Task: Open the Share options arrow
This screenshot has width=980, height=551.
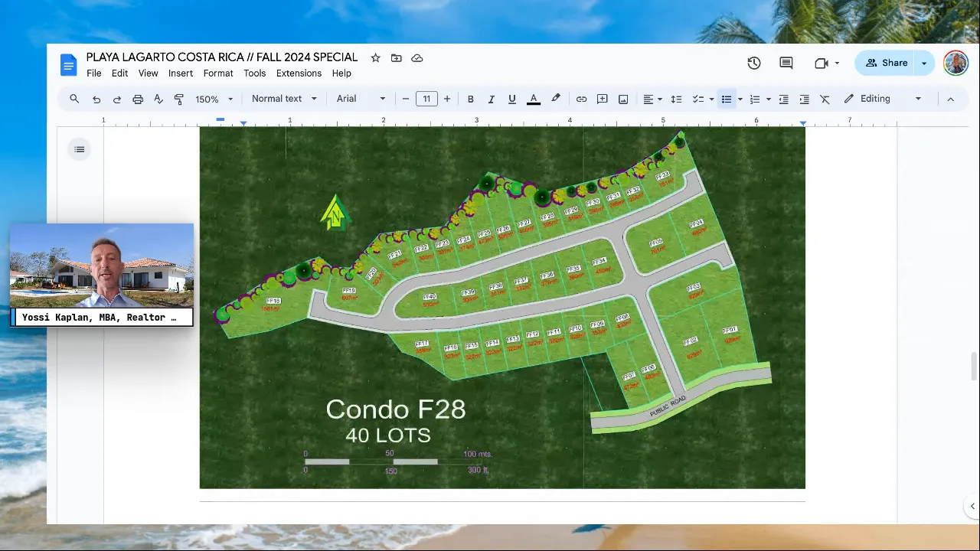Action: coord(925,64)
